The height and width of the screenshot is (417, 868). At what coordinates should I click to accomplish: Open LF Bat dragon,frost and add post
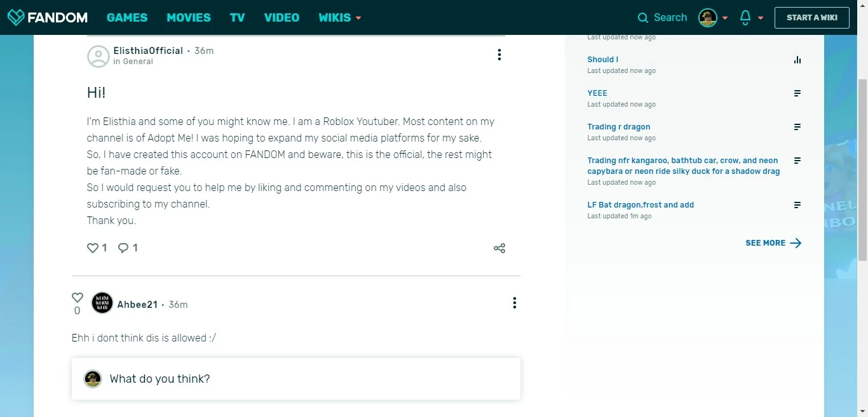point(641,205)
